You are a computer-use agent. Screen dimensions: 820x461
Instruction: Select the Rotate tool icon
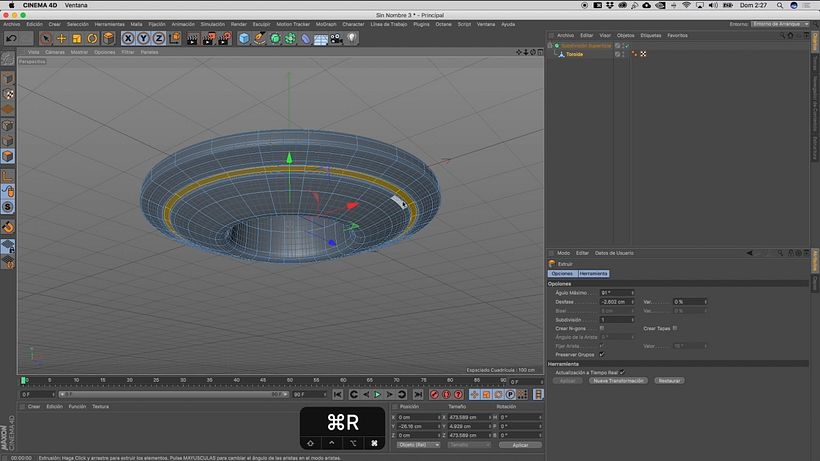pyautogui.click(x=92, y=38)
